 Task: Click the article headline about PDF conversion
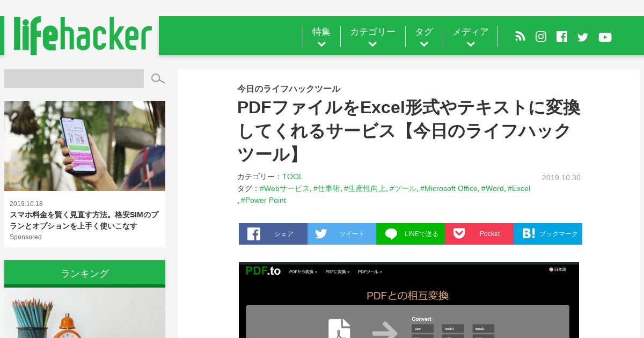pos(408,131)
